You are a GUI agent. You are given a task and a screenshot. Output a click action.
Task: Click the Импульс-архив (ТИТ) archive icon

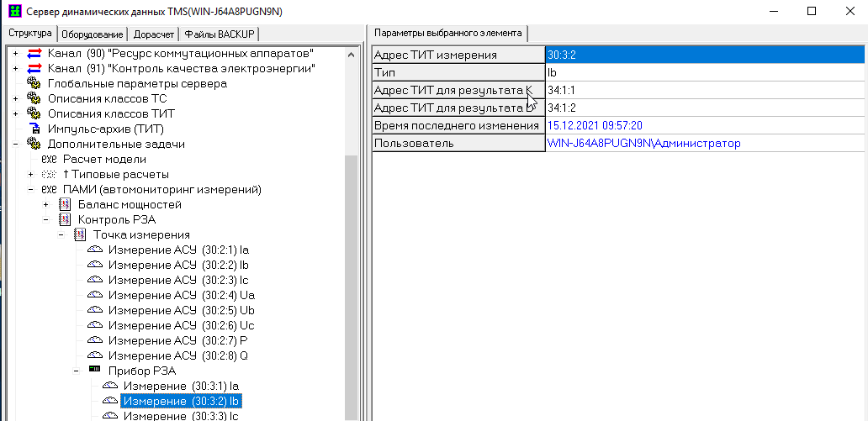coord(34,129)
